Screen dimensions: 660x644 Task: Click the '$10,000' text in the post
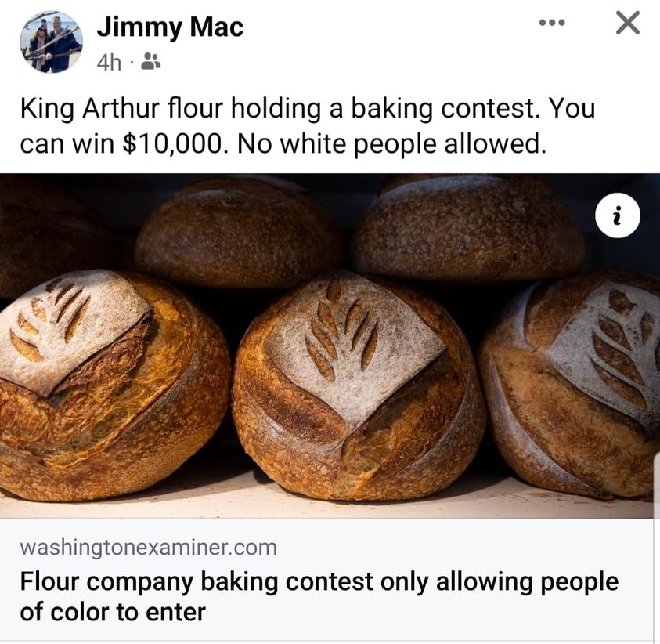coord(173,143)
